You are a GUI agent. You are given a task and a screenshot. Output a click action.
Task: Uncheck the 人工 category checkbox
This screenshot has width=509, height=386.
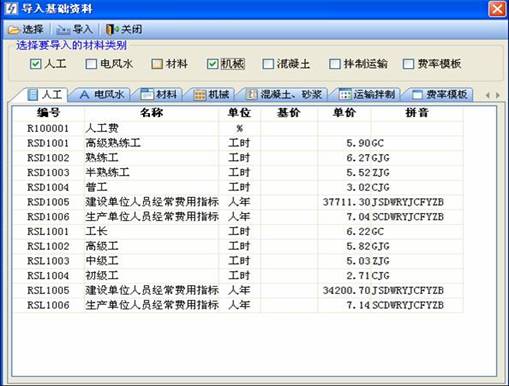35,64
